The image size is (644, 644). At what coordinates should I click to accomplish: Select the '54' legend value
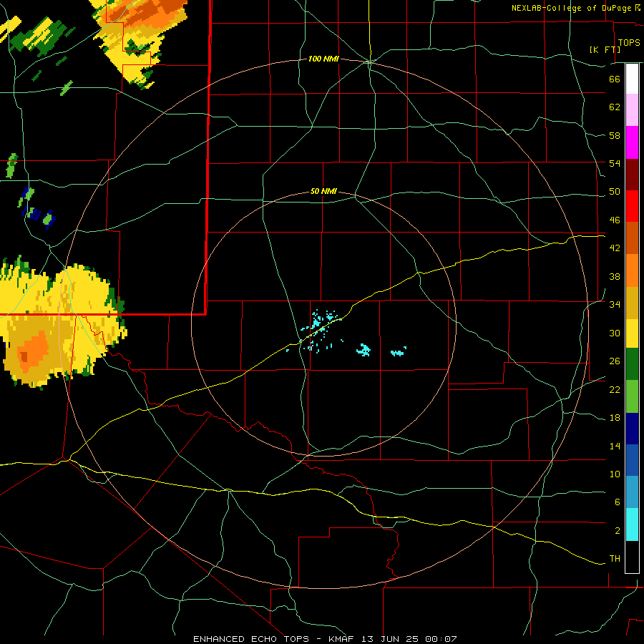[x=615, y=163]
